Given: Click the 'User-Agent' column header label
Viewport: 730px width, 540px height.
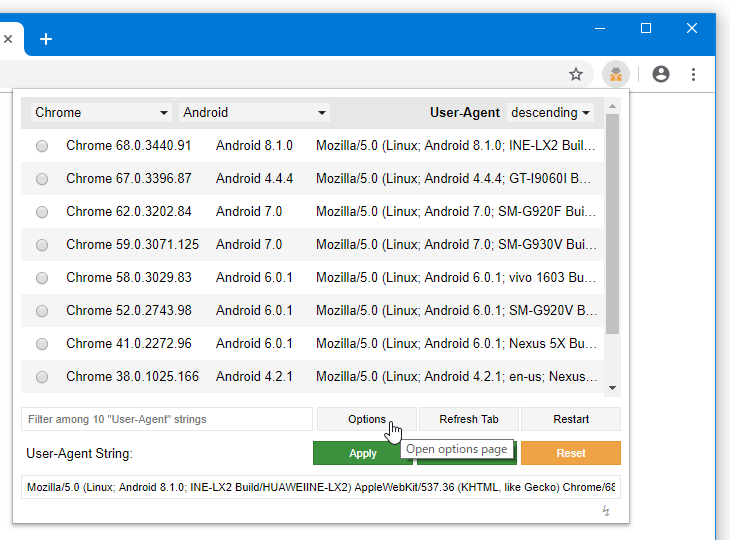Looking at the screenshot, I should coord(465,113).
